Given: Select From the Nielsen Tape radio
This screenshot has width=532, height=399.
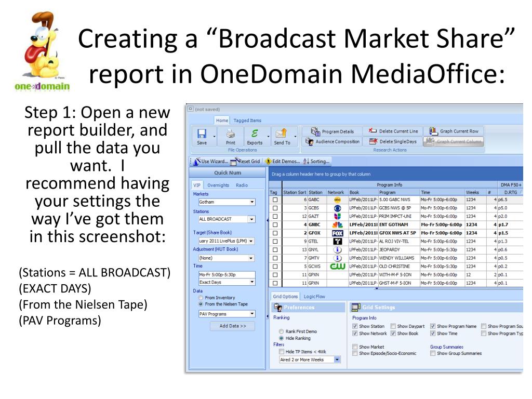Looking at the screenshot, I should click(x=201, y=304).
